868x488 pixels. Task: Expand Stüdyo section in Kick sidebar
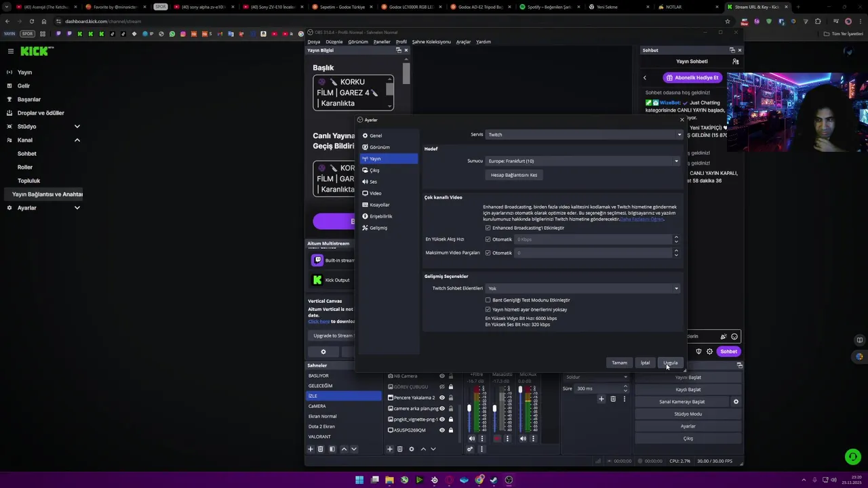[77, 127]
